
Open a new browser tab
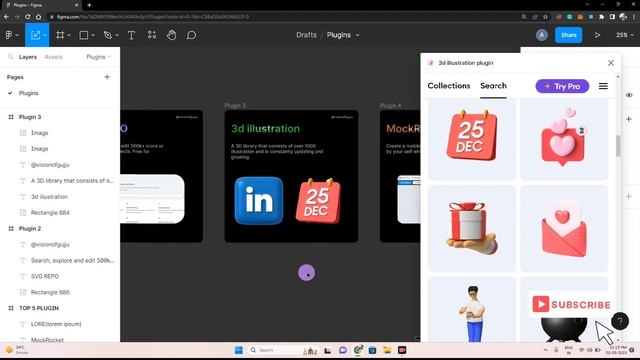pyautogui.click(x=89, y=5)
